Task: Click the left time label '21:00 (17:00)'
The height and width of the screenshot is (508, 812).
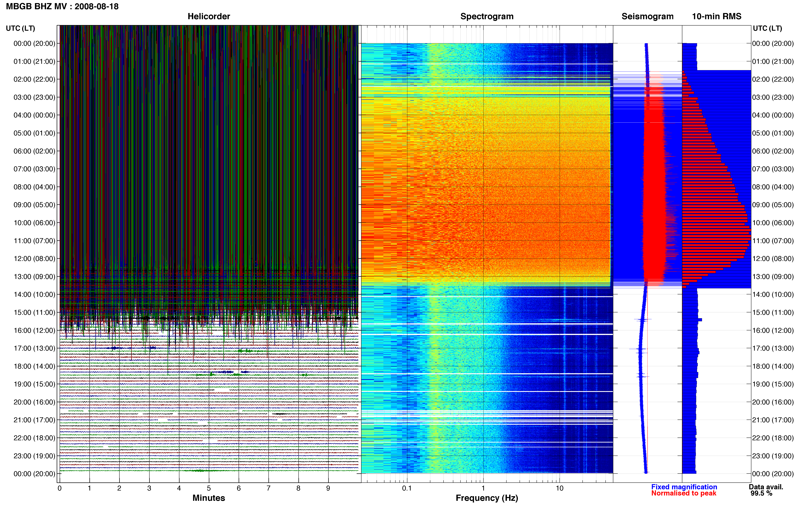Action: [34, 420]
